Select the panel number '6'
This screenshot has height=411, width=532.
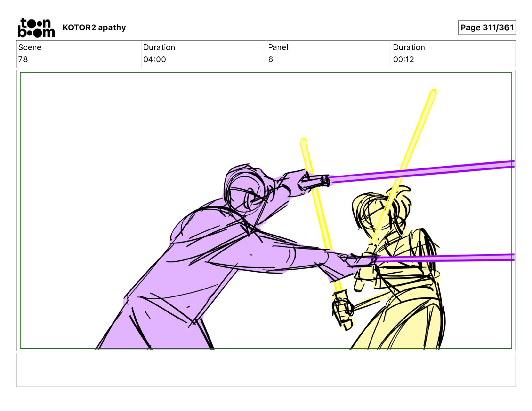point(271,59)
